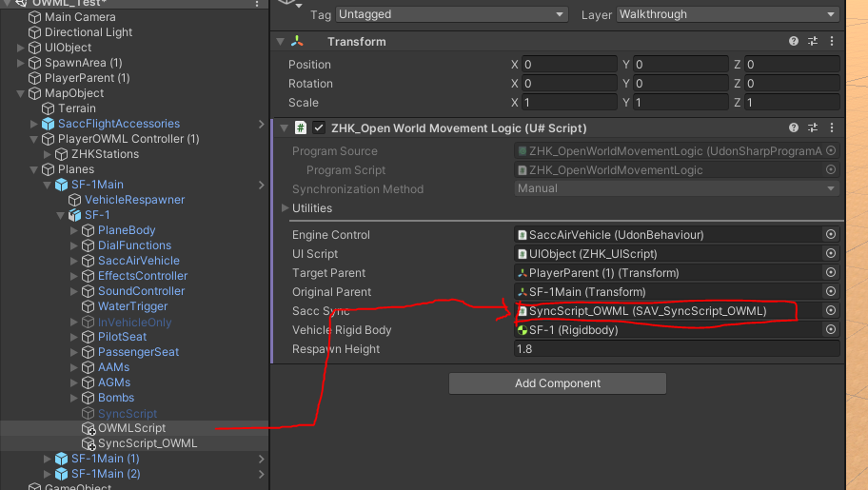The image size is (868, 490).
Task: Click the Transform component axes icon
Action: (x=297, y=41)
